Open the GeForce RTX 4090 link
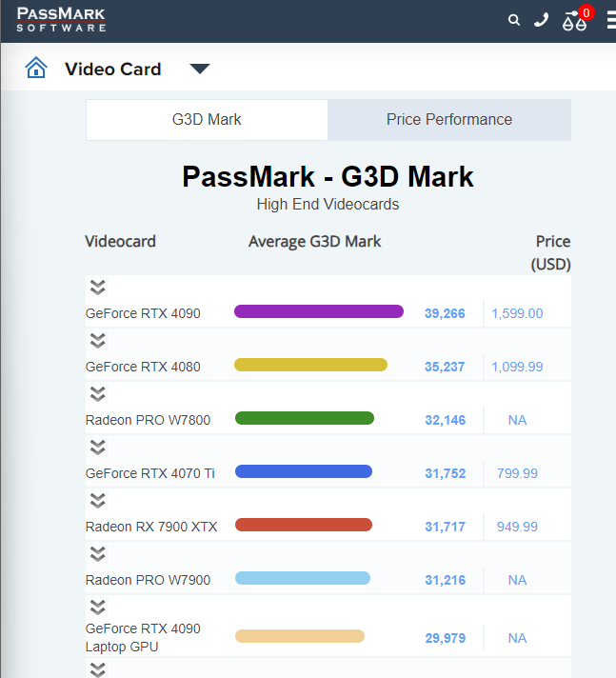 [x=143, y=313]
